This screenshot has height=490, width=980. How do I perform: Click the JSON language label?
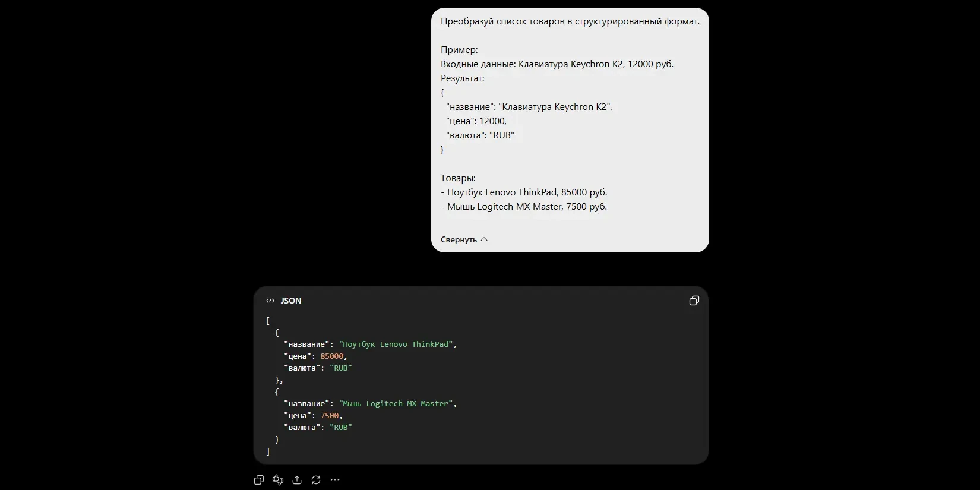(x=291, y=301)
